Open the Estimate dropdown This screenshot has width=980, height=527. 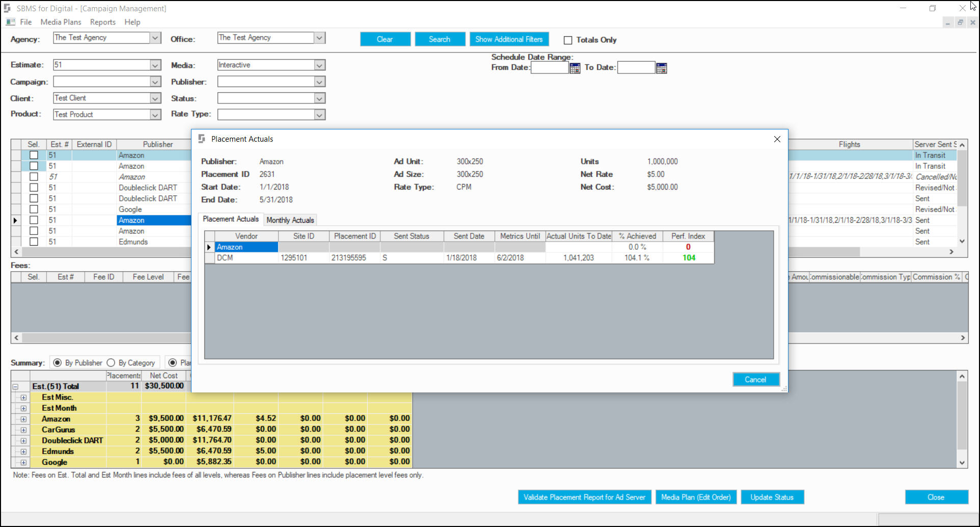(155, 65)
